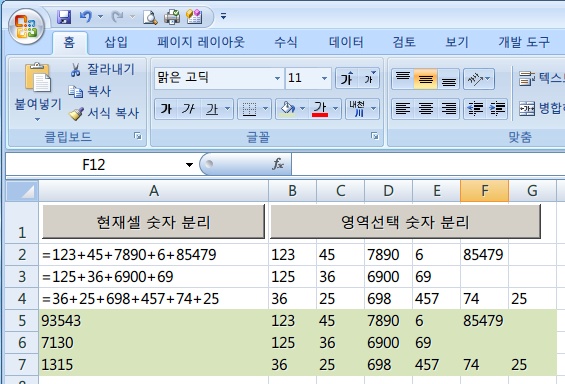Open the 클립보드 dialog launcher
Image resolution: width=565 pixels, height=384 pixels.
coord(138,136)
